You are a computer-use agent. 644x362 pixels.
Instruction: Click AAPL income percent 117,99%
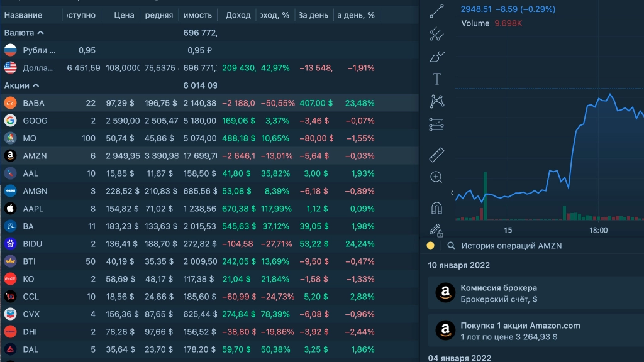(x=276, y=209)
